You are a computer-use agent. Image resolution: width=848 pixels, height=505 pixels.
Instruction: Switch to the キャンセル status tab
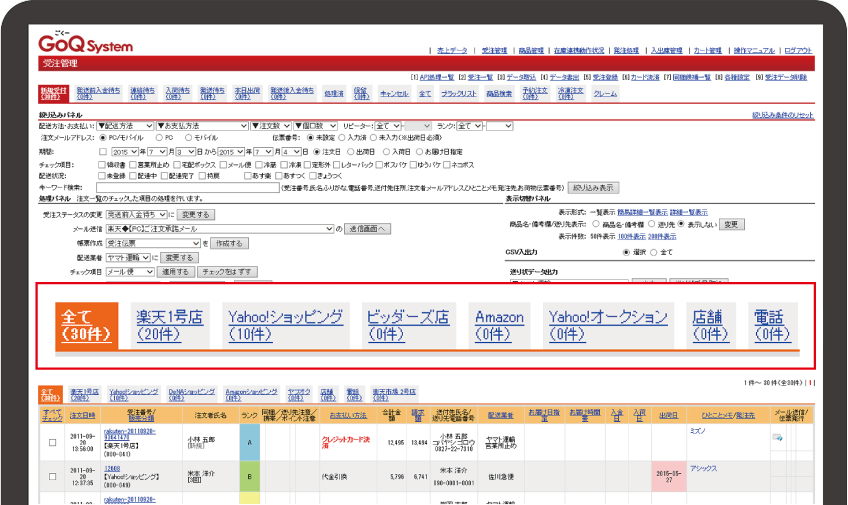394,94
